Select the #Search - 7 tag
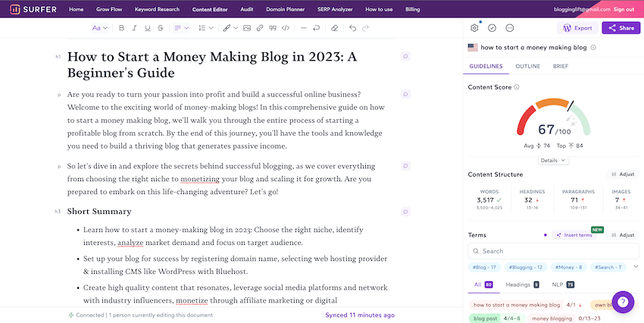The height and width of the screenshot is (323, 644). coord(608,267)
